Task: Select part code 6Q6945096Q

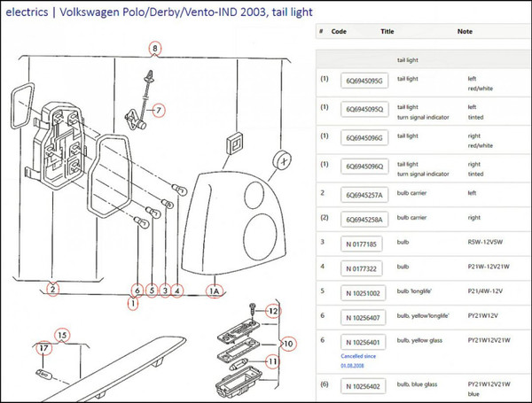Action: (365, 168)
